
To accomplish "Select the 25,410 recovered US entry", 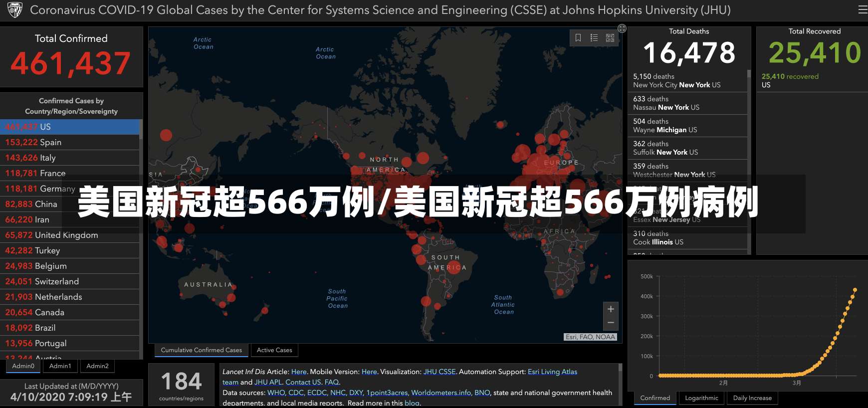I will (812, 81).
